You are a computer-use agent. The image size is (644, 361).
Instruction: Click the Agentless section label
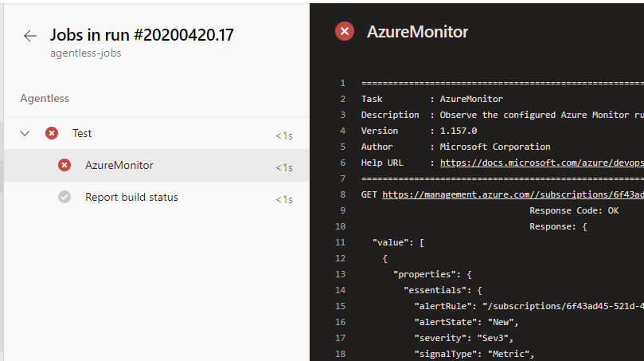45,98
